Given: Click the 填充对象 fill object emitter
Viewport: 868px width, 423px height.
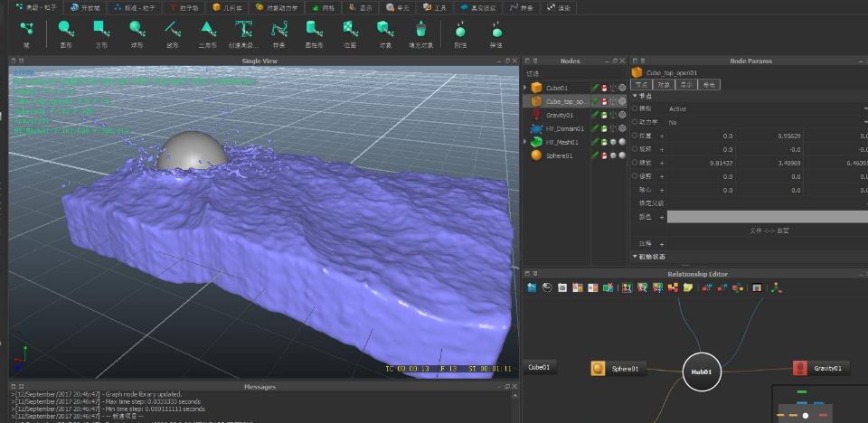Looking at the screenshot, I should coord(420,28).
